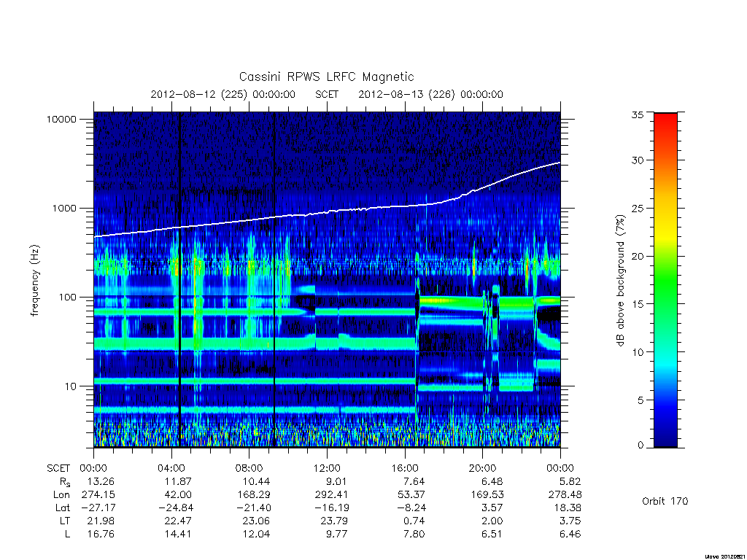Click the LT value 3.75
The width and height of the screenshot is (747, 560).
coord(570,521)
